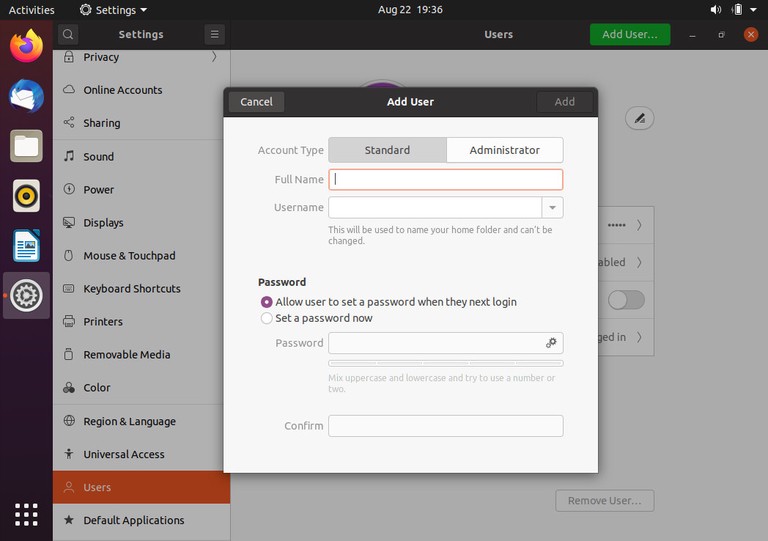This screenshot has width=768, height=541.
Task: Click the green Add User… button
Action: pos(630,34)
